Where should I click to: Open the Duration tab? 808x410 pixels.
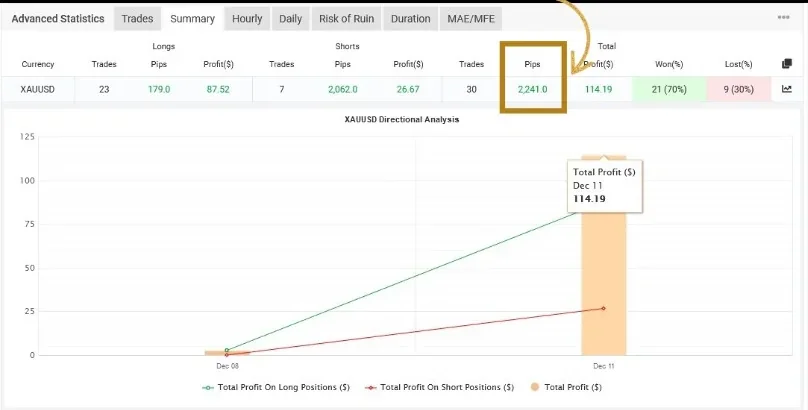(x=410, y=19)
